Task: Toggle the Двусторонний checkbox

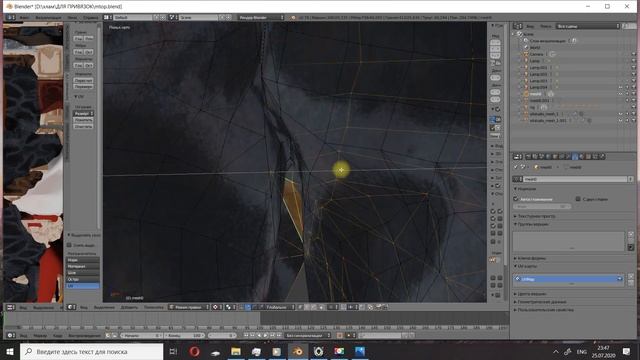Action: click(x=578, y=199)
